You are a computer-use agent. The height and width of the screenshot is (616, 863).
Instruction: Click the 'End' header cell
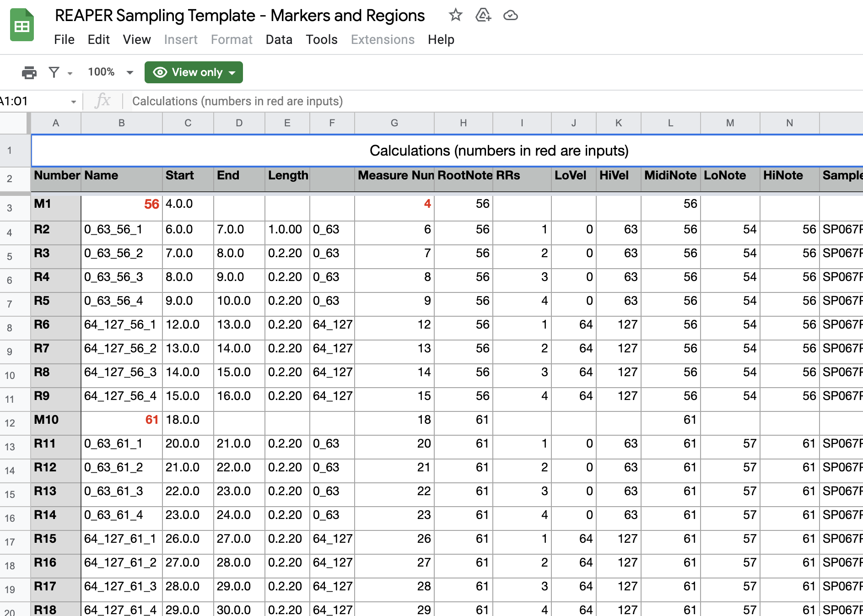[x=239, y=179]
